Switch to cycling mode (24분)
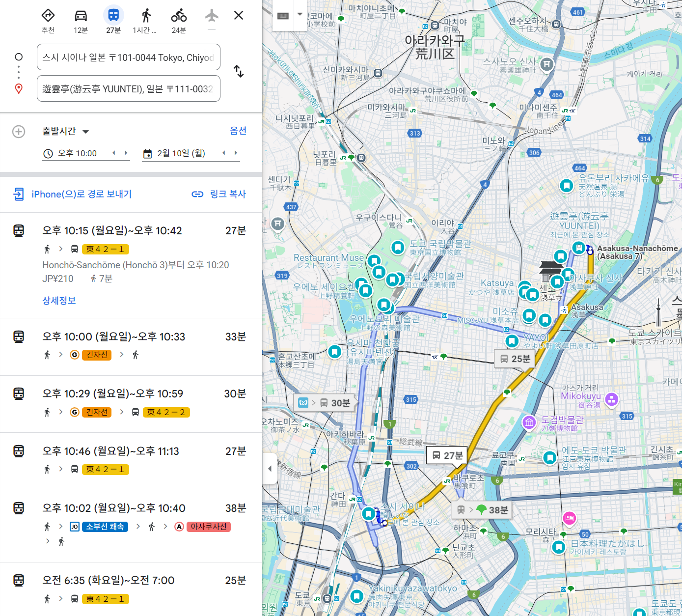The image size is (682, 616). coord(179,21)
